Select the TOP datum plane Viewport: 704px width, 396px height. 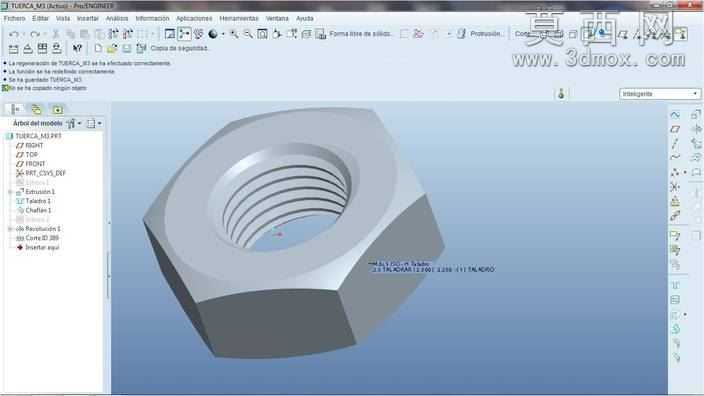[x=31, y=154]
